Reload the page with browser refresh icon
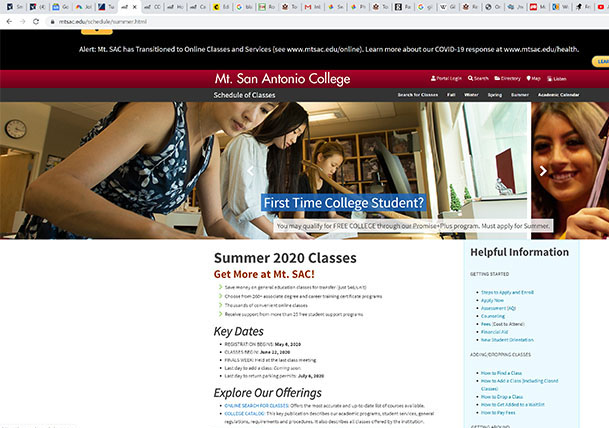This screenshot has width=609, height=428. 36,22
